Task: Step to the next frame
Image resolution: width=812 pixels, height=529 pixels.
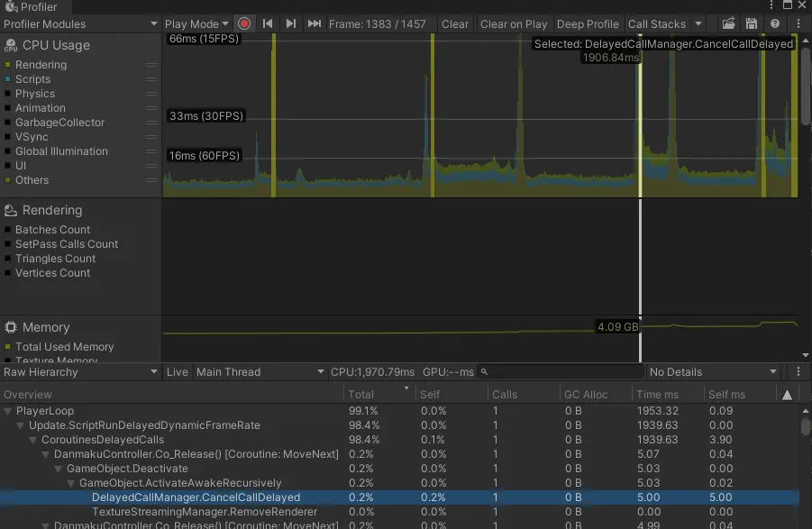Action: point(291,24)
